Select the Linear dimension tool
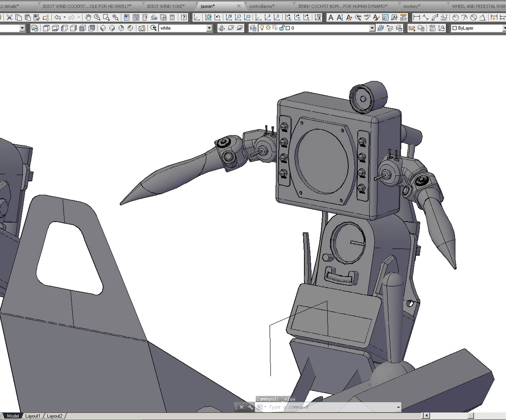 (416, 17)
